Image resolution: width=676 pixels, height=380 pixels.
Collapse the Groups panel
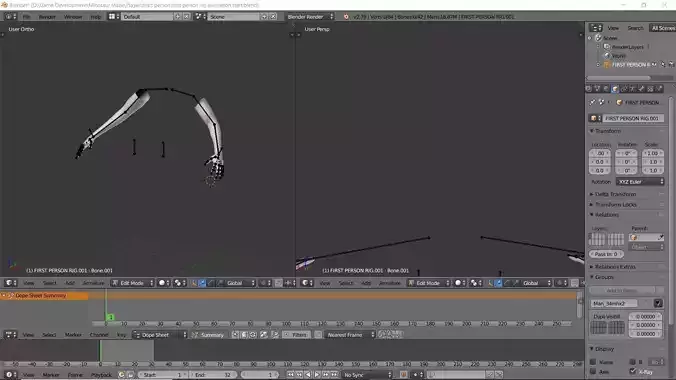pos(604,277)
